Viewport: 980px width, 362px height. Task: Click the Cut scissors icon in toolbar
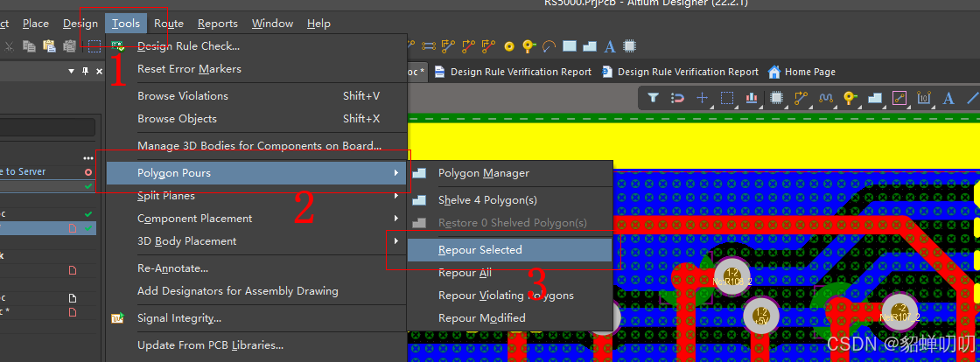[x=9, y=45]
